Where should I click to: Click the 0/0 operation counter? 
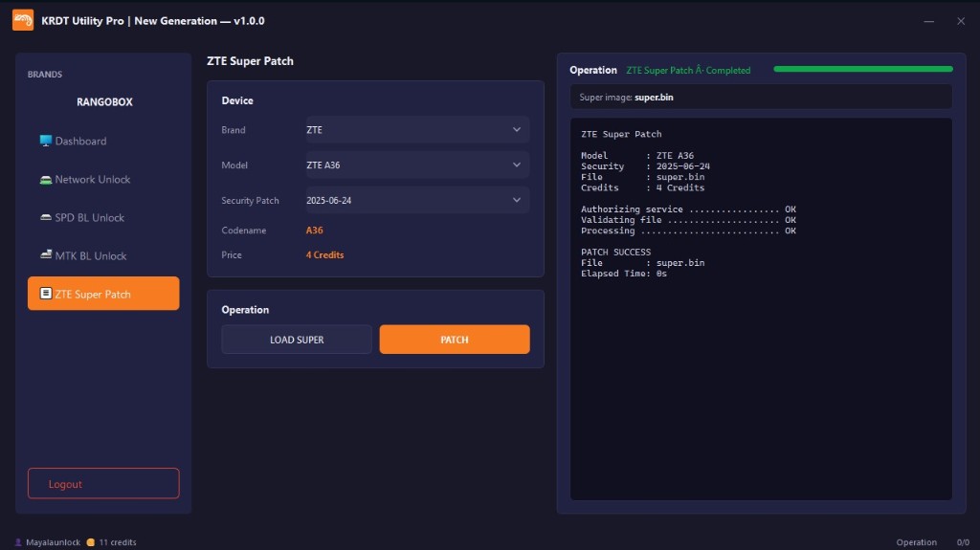point(963,542)
